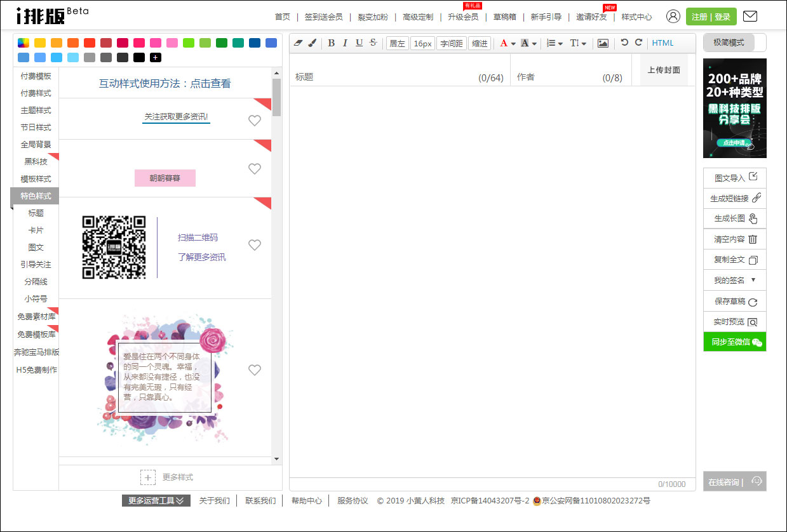The height and width of the screenshot is (532, 787).
Task: Expand the red font color dropdown arrow
Action: tap(513, 44)
